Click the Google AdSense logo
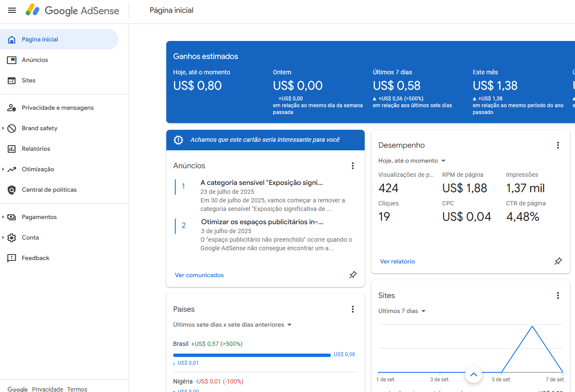This screenshot has width=575, height=392. click(73, 10)
